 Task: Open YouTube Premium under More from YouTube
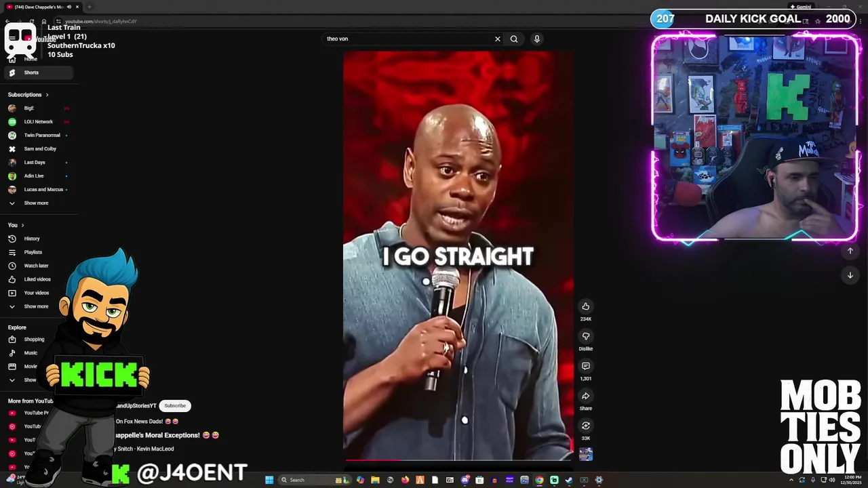[28, 413]
